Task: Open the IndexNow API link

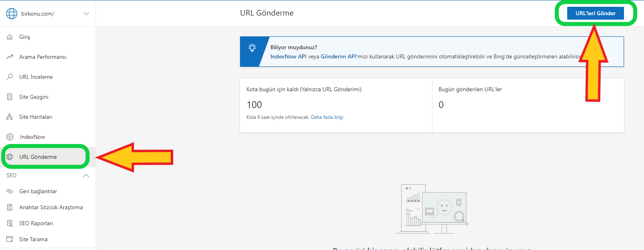Action: 288,56
